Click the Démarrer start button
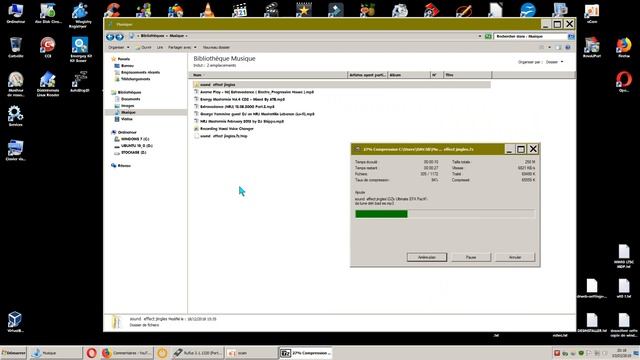The width and height of the screenshot is (640, 360). [x=13, y=353]
